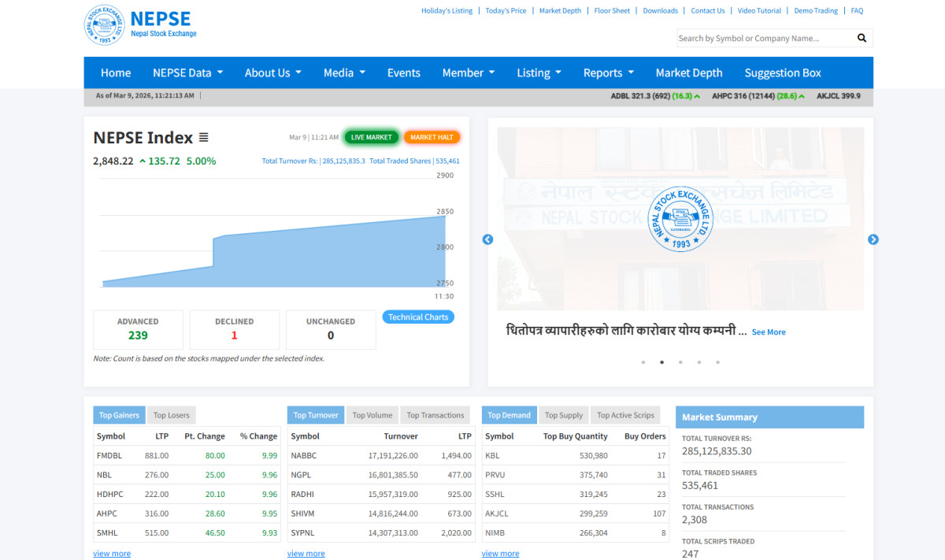945x560 pixels.
Task: Switch to the Top Volume tab
Action: pos(372,415)
